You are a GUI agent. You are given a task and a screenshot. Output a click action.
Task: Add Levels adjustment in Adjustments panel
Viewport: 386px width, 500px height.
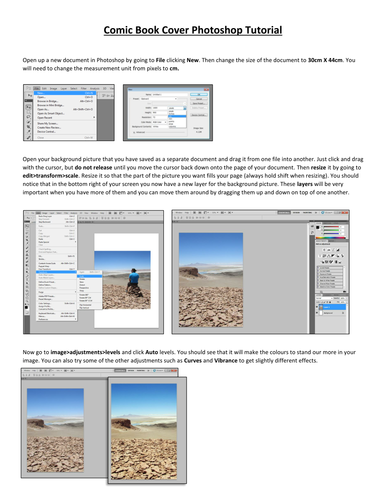pyautogui.click(x=329, y=250)
